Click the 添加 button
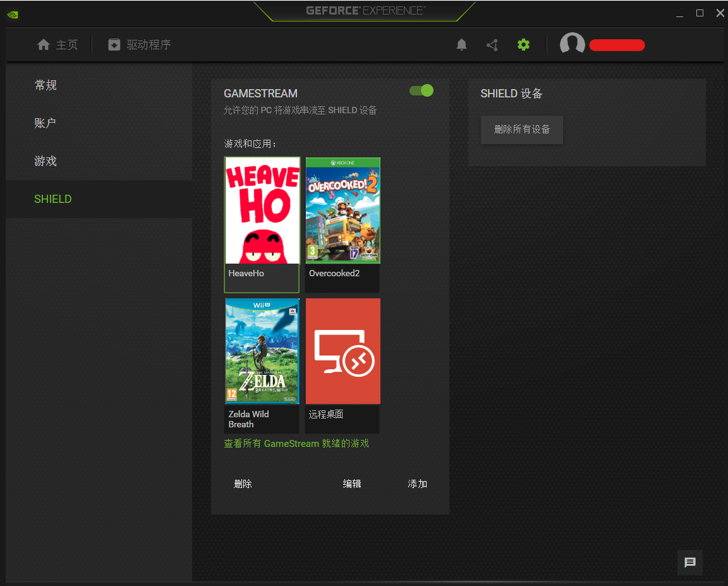 (417, 484)
